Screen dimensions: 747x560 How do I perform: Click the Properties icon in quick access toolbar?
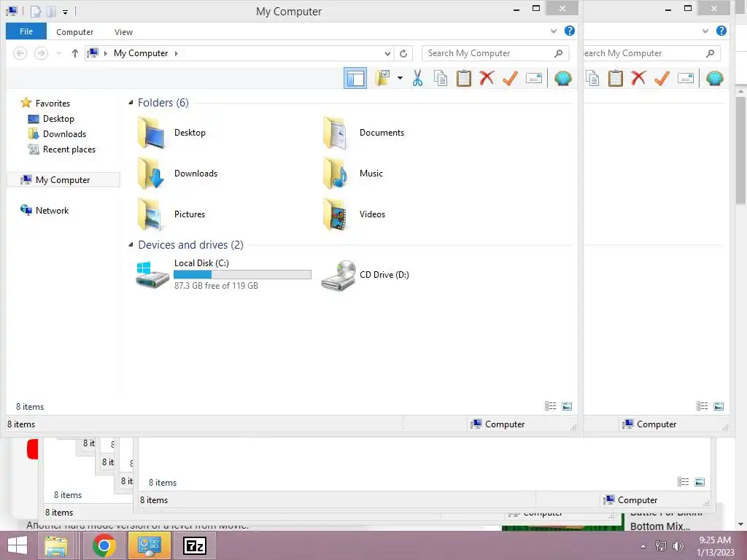tap(36, 11)
